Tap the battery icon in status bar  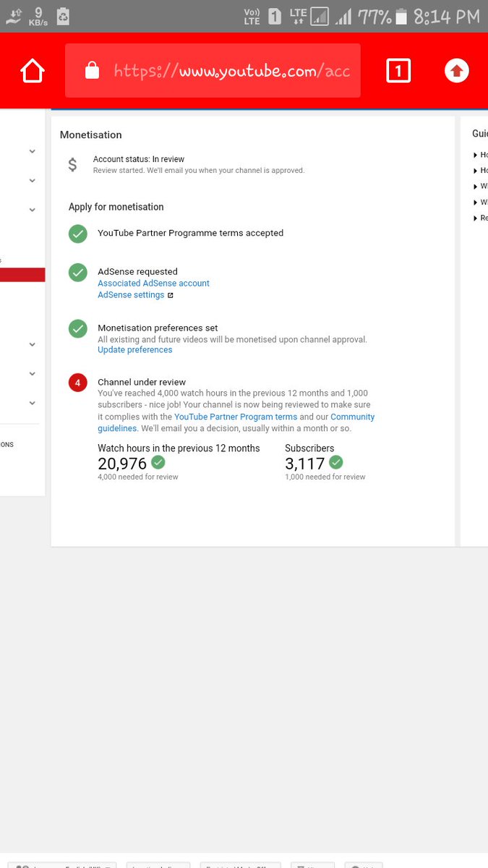click(402, 16)
